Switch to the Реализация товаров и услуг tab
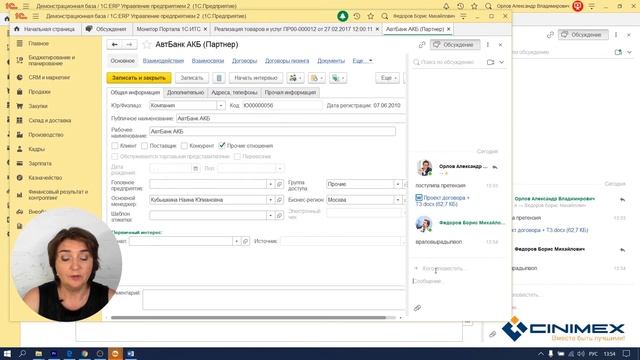Viewport: 640px width, 360px height. [x=294, y=29]
